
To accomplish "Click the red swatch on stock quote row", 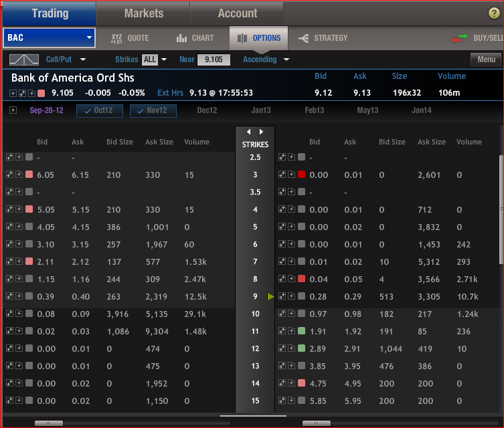I will (x=41, y=94).
